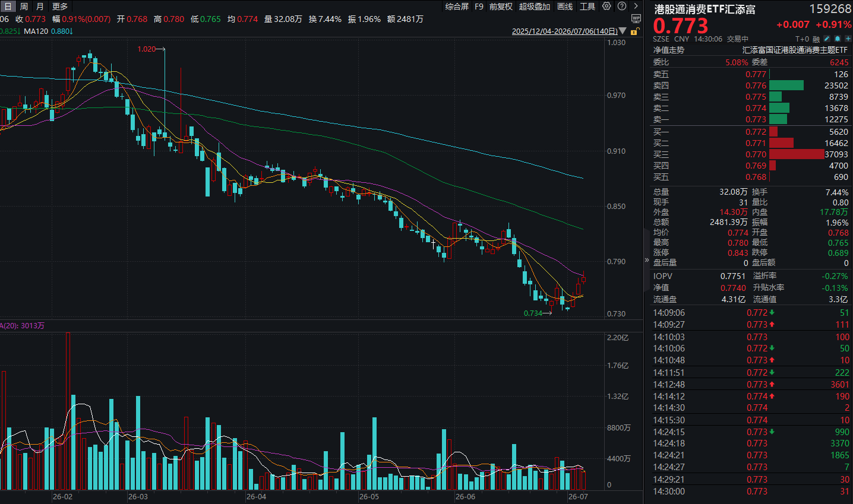Toggle 前复权 price adjustment

pyautogui.click(x=501, y=7)
